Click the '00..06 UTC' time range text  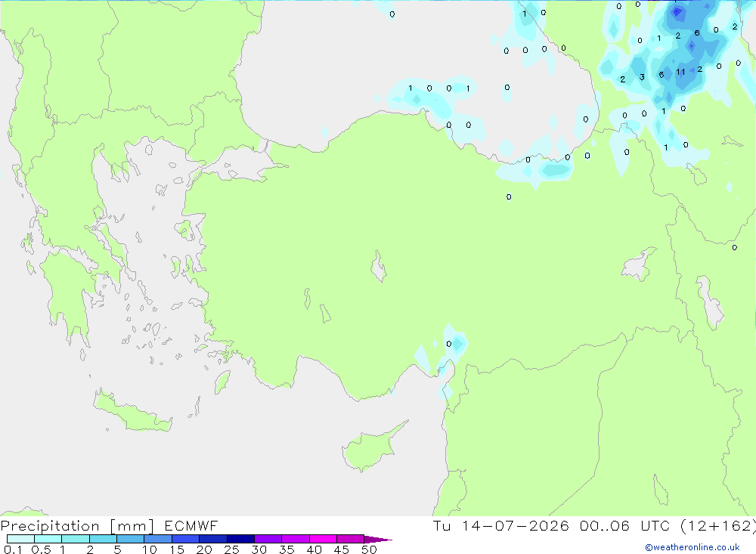625,526
